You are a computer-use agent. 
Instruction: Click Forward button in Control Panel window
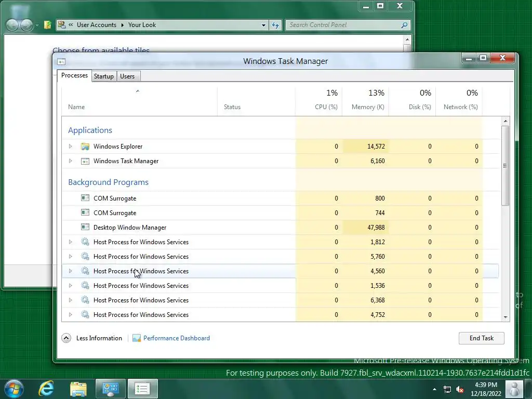[x=27, y=25]
